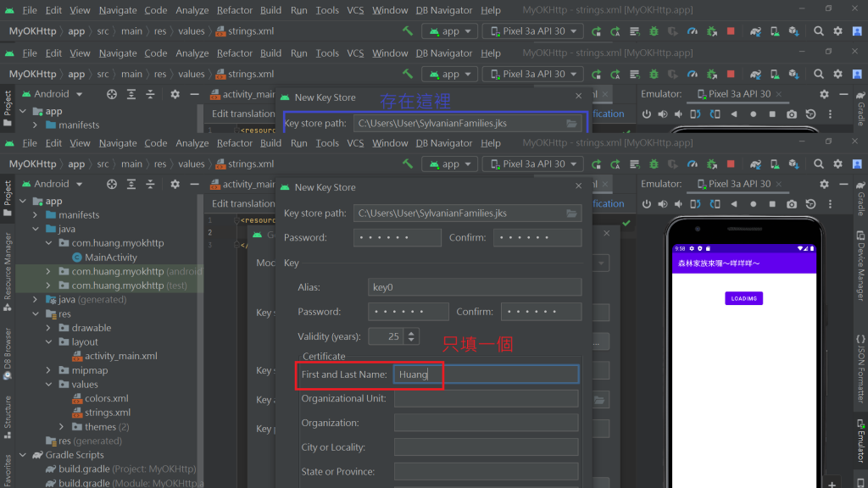Collapse the res folder in the tree
The height and width of the screenshot is (488, 868).
tap(36, 314)
